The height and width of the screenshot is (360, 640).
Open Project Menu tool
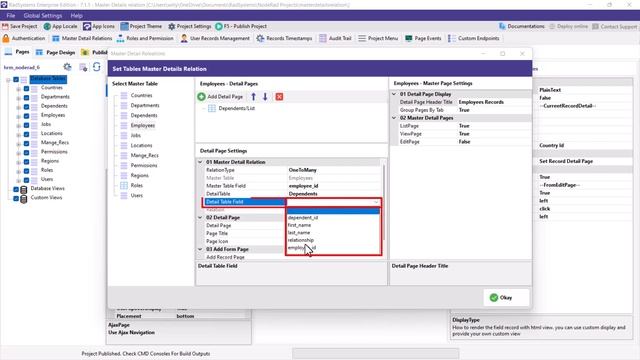coord(378,38)
